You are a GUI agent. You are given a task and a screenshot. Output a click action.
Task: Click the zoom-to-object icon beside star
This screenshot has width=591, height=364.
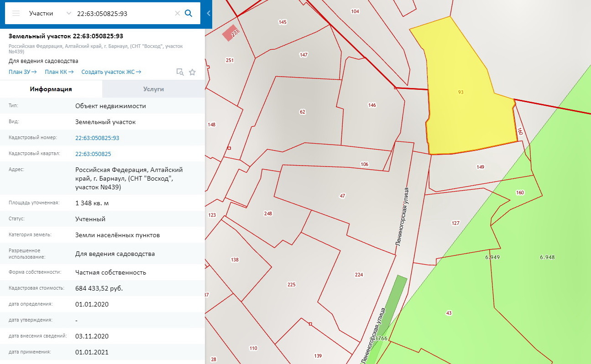(180, 72)
